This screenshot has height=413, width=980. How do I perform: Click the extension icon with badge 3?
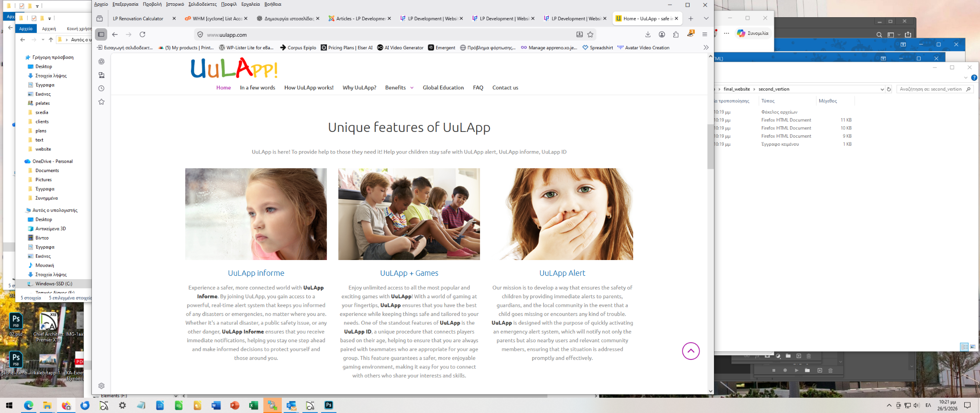tap(690, 34)
